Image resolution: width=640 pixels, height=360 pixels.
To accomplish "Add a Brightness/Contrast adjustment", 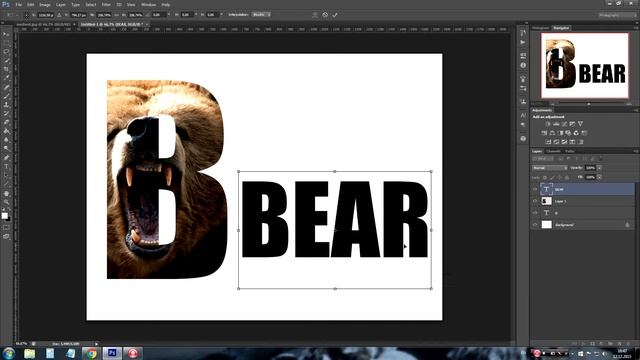I will click(x=548, y=124).
